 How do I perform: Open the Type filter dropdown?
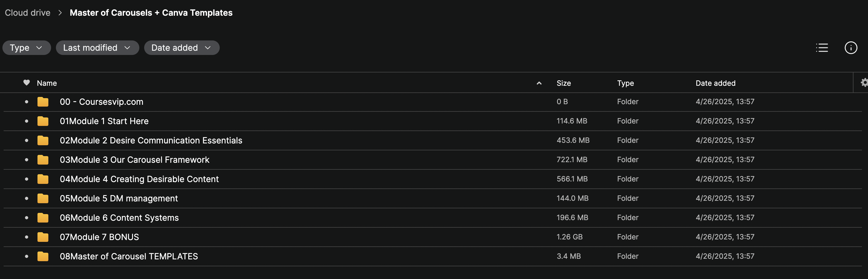pyautogui.click(x=27, y=48)
